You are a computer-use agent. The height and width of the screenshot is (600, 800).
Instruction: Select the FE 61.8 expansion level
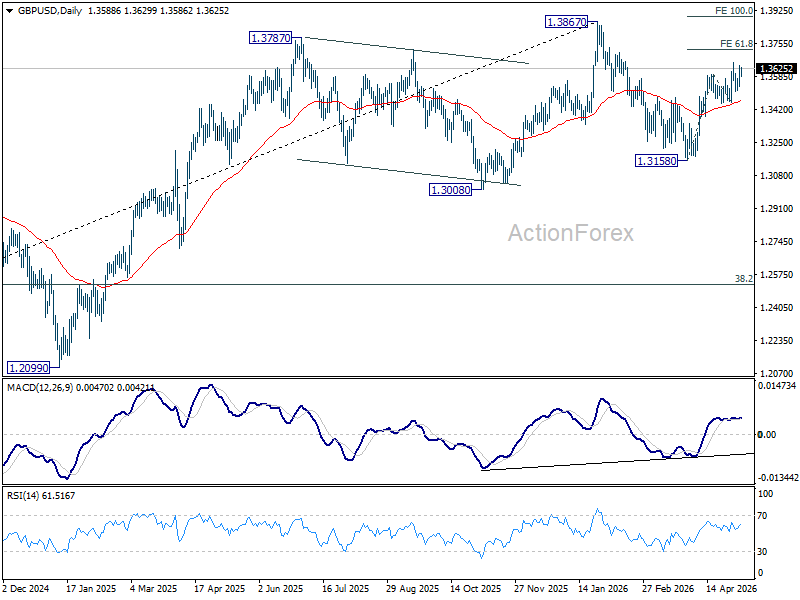[x=736, y=44]
